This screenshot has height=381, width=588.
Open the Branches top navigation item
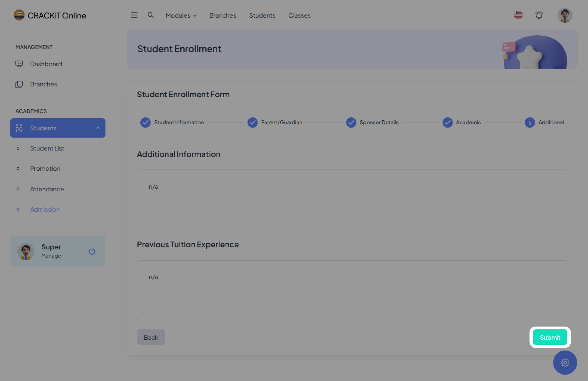[223, 15]
